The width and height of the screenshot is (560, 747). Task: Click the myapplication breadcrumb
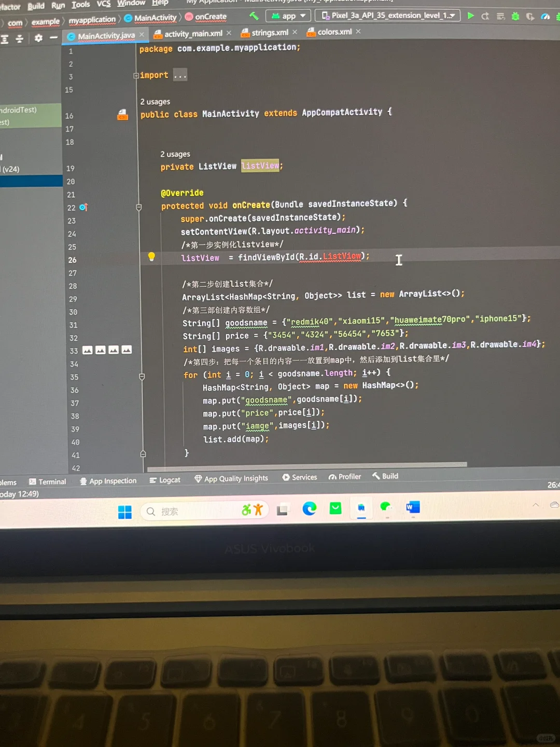coord(92,20)
